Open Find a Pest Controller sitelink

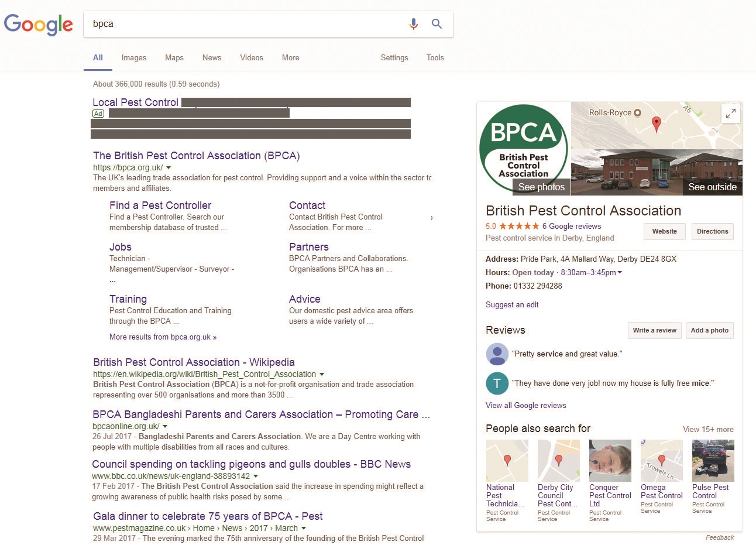tap(160, 205)
